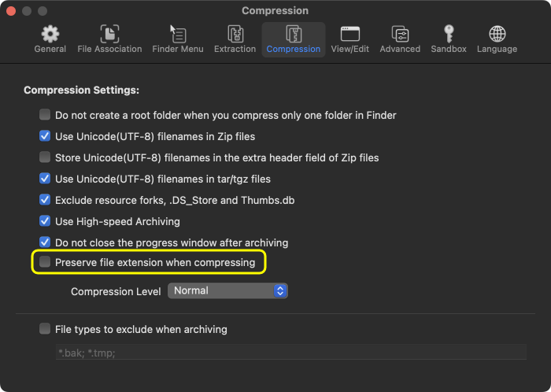Click the Compression tab label

(x=293, y=49)
